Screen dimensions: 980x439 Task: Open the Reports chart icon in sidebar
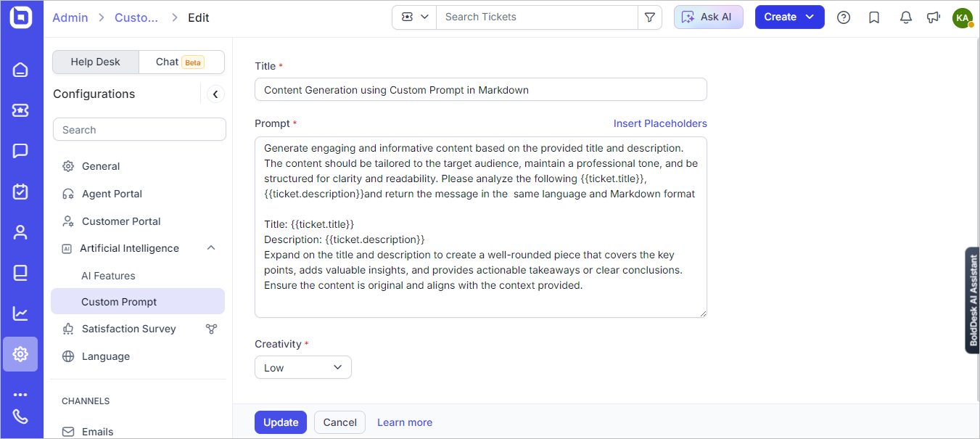(20, 313)
